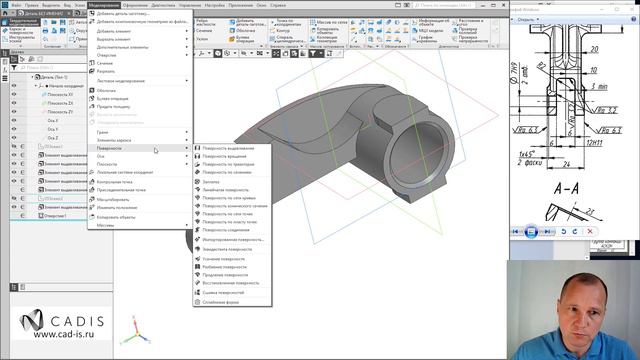The height and width of the screenshot is (360, 640).
Task: Click the filter icon in view toolbar
Action: coord(313,53)
